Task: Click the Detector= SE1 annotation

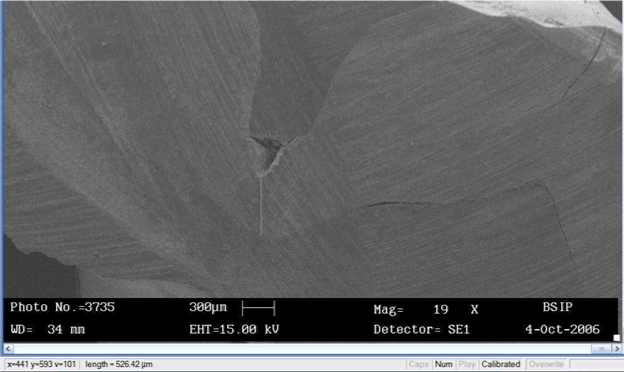Action: (x=421, y=329)
